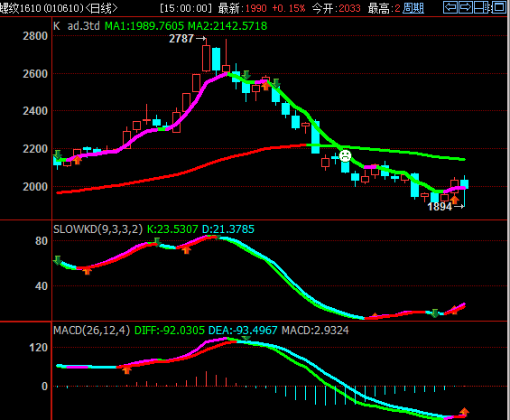Click the 2800 price axis label
The width and height of the screenshot is (510, 420).
point(35,36)
